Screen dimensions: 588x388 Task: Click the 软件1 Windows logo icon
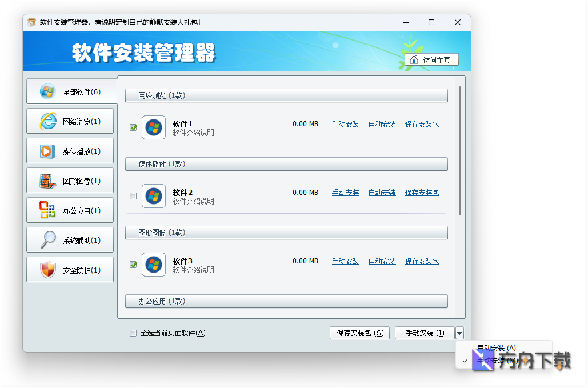(x=153, y=127)
